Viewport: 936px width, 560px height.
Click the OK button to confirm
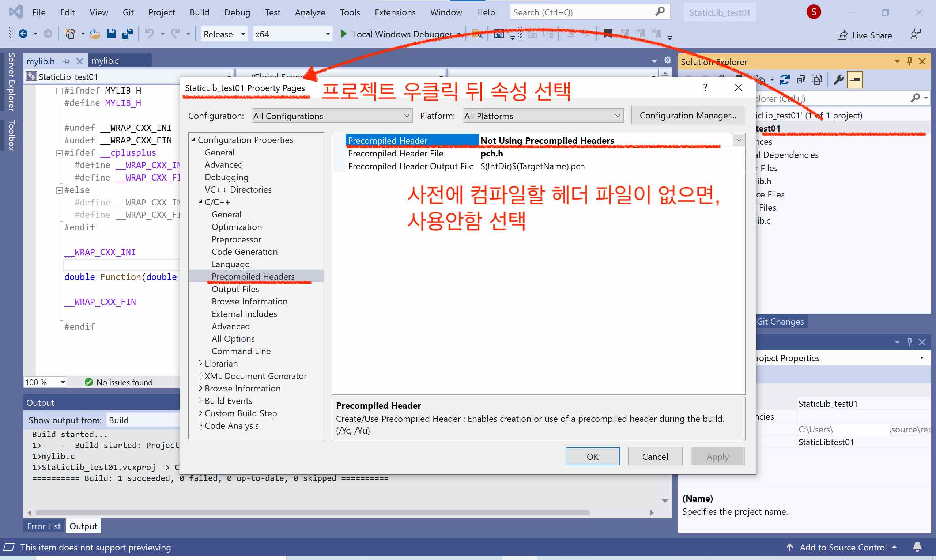click(592, 456)
